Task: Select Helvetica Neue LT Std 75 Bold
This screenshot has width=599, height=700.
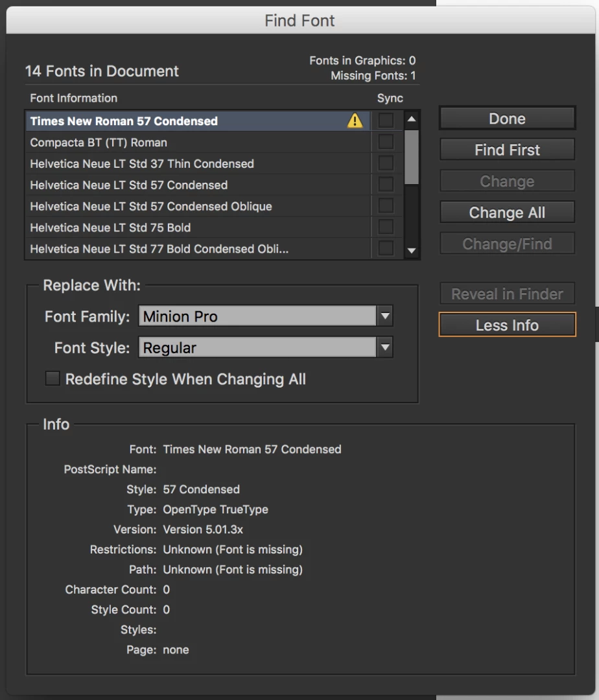Action: coord(198,227)
